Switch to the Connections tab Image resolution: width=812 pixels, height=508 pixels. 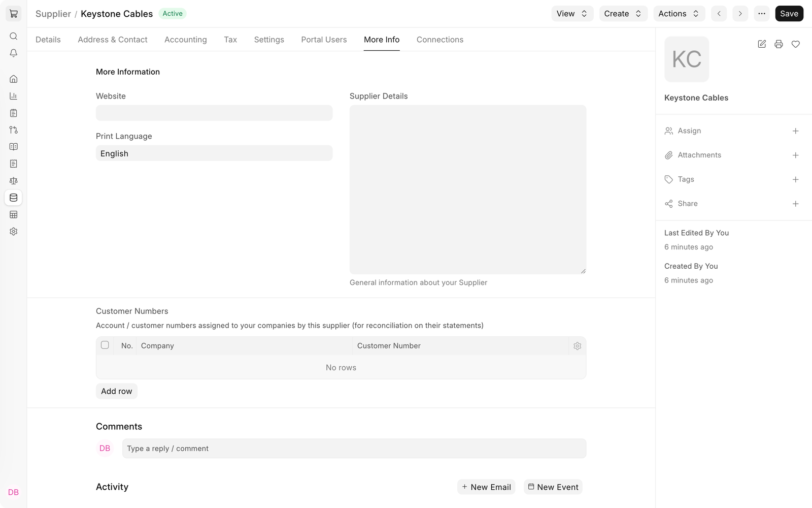point(440,40)
